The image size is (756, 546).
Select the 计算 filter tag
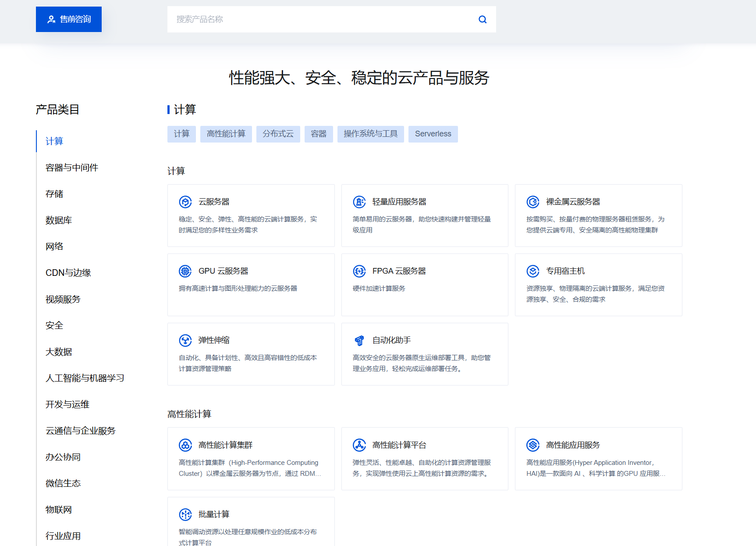point(181,134)
